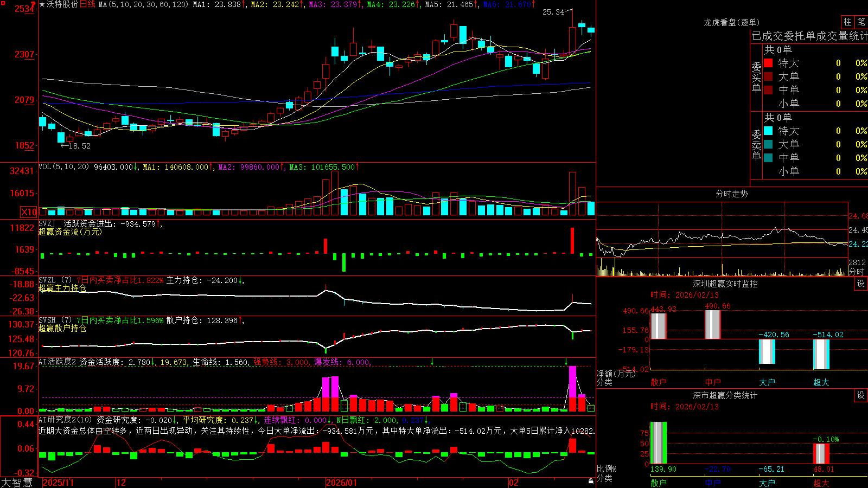Click the 超大 category label under 实时监控 chart
Viewport: 868px width, 488px height.
pos(821,382)
